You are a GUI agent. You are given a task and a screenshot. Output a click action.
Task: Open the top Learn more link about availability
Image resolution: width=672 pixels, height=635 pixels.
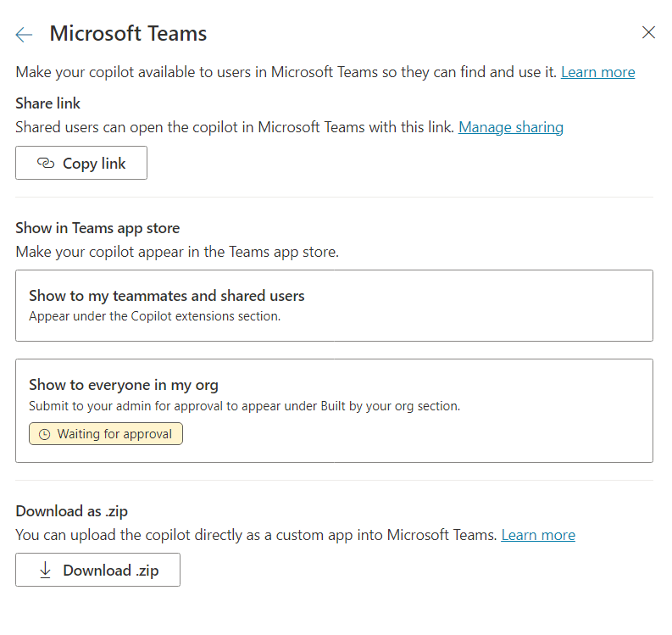click(597, 72)
